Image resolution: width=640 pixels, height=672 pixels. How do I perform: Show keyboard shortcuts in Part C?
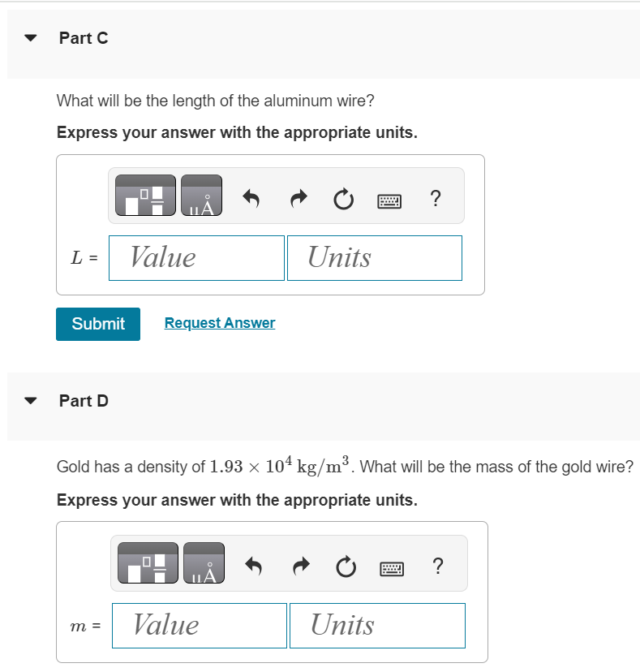(x=389, y=200)
